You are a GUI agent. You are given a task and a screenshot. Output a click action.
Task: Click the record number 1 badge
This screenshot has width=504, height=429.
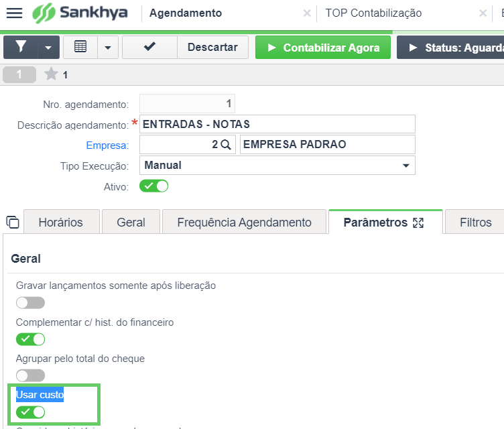tap(19, 74)
